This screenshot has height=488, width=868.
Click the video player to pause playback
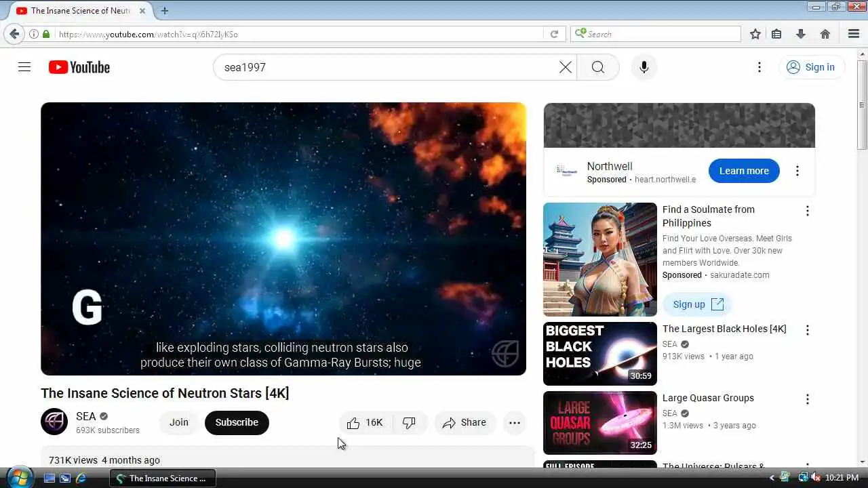283,239
